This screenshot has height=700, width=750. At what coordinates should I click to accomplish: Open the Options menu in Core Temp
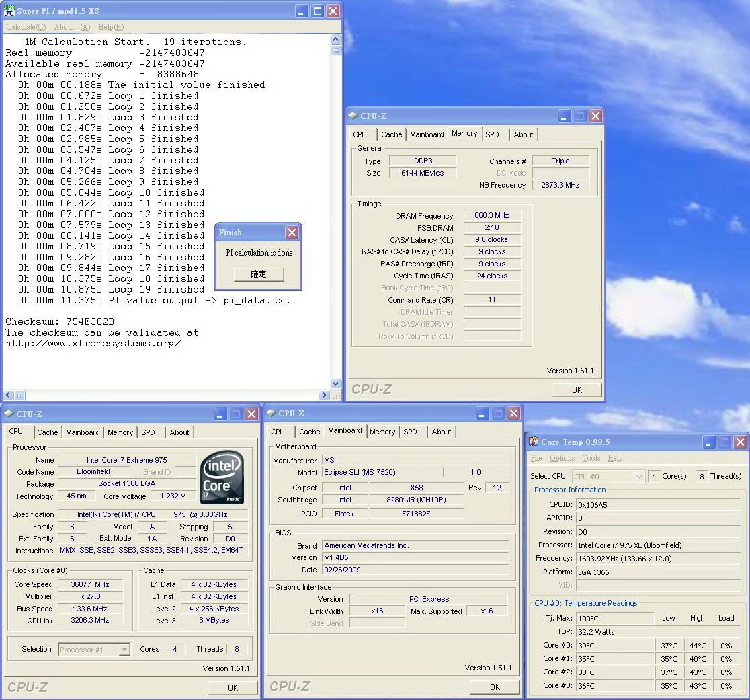[x=562, y=458]
